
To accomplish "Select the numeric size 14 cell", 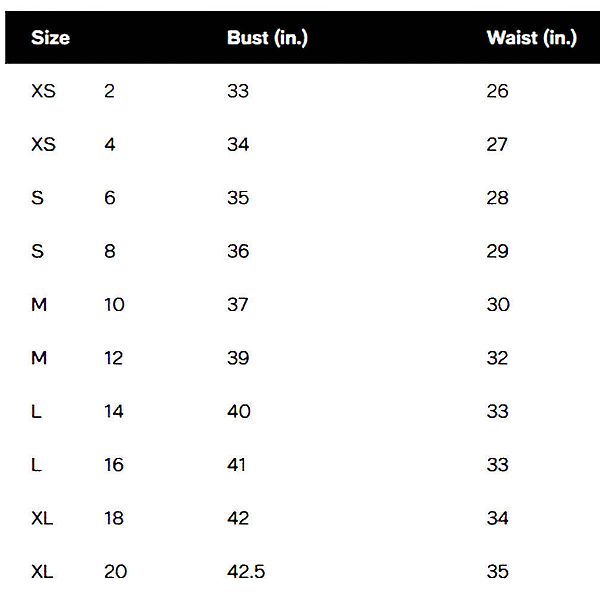I will click(114, 411).
